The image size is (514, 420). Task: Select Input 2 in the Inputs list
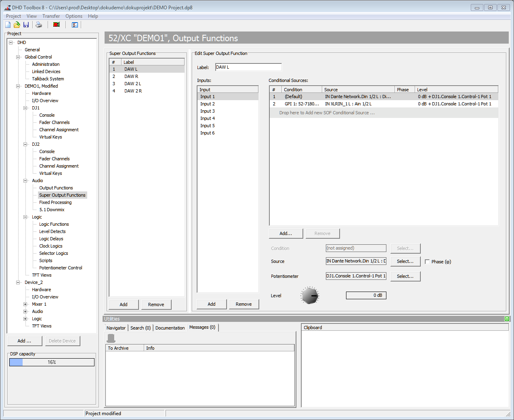pyautogui.click(x=228, y=104)
